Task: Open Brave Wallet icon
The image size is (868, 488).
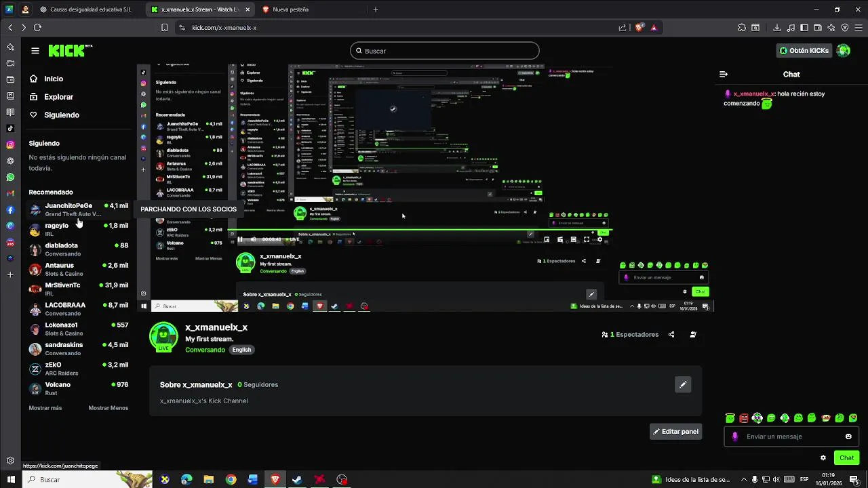Action: (818, 28)
